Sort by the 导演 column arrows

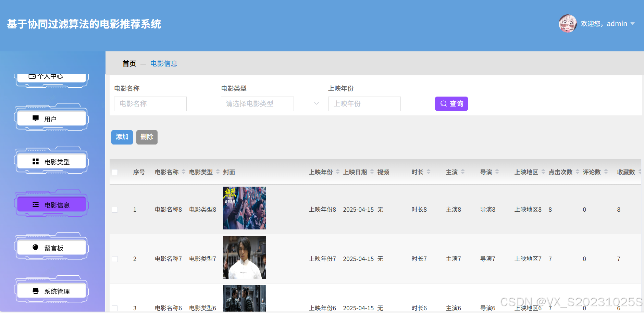coord(497,172)
